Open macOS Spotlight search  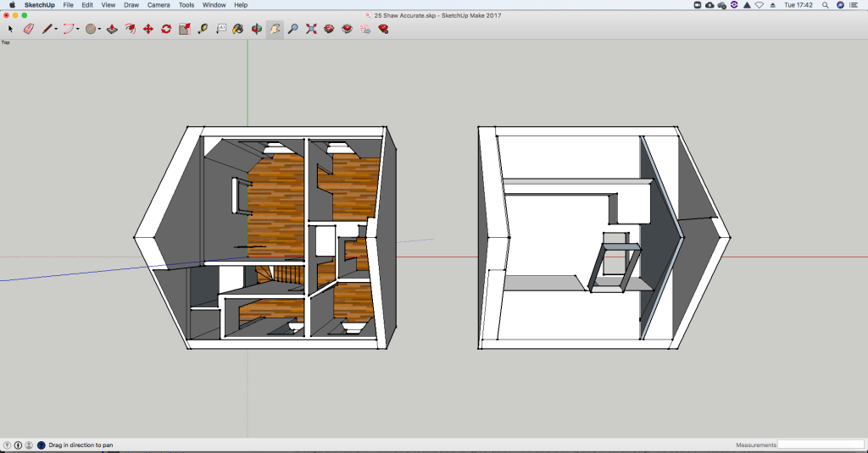825,5
